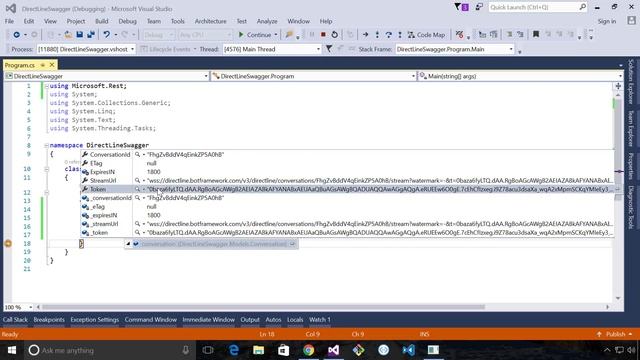Step Into the next statement

(377, 35)
